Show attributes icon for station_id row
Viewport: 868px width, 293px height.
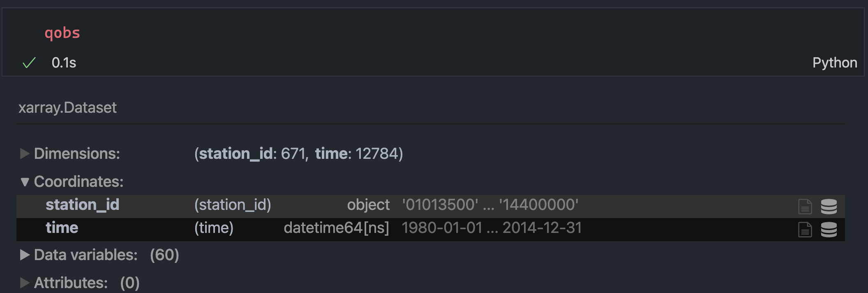point(805,206)
